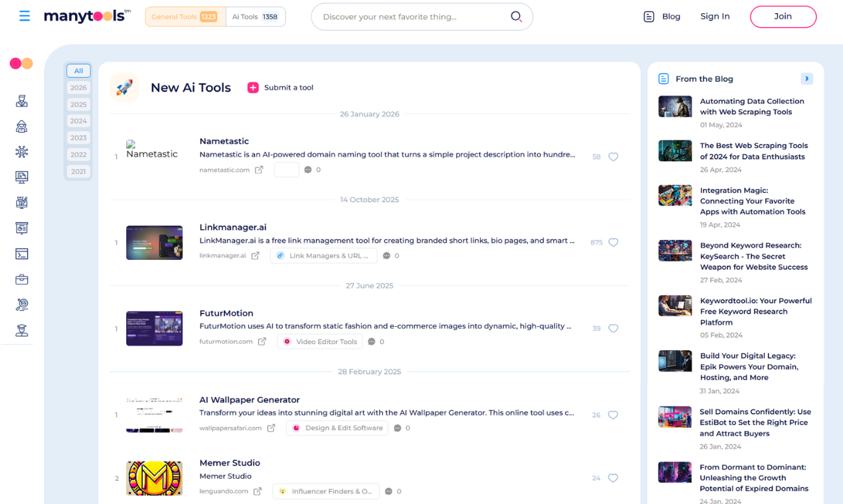Click the graduation cap category icon
The width and height of the screenshot is (843, 504).
point(21,330)
